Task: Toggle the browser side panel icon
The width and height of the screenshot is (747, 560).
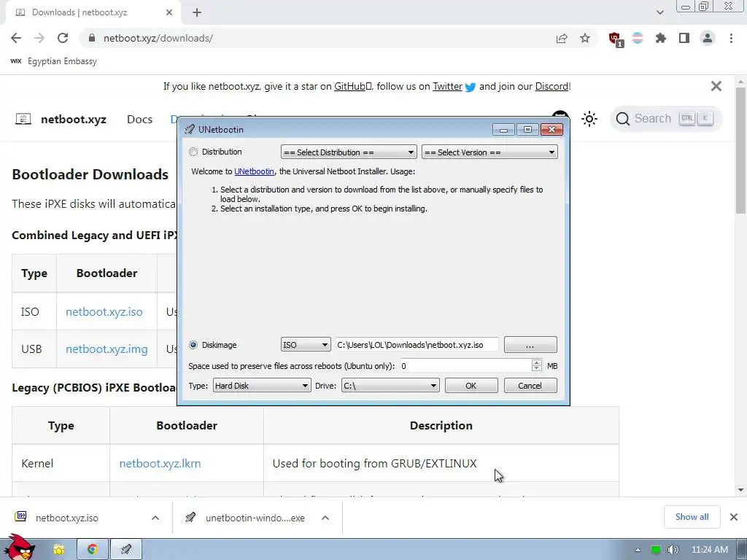Action: click(x=684, y=38)
